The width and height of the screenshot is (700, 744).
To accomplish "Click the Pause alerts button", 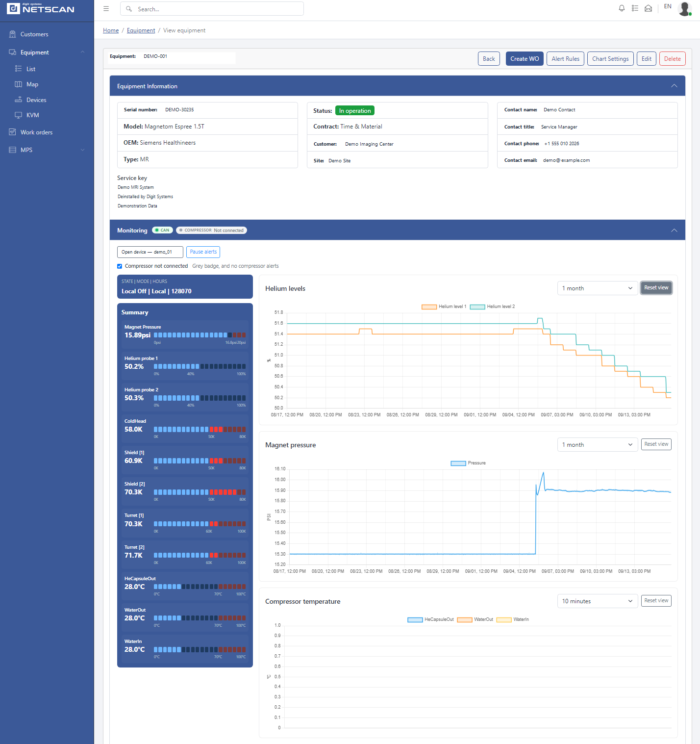I will click(x=203, y=252).
